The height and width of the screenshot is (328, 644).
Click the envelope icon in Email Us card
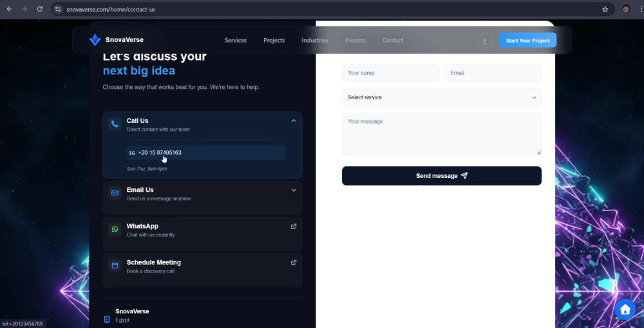115,193
